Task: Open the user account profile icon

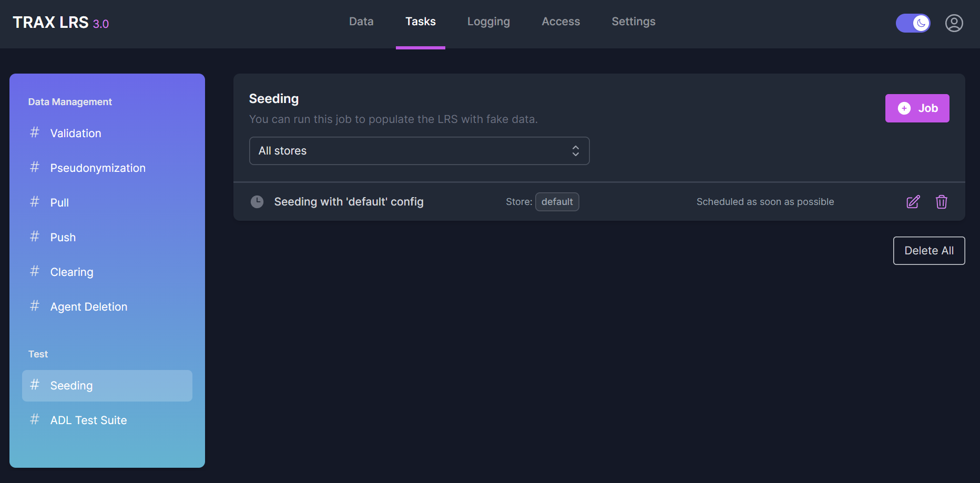Action: coord(954,23)
